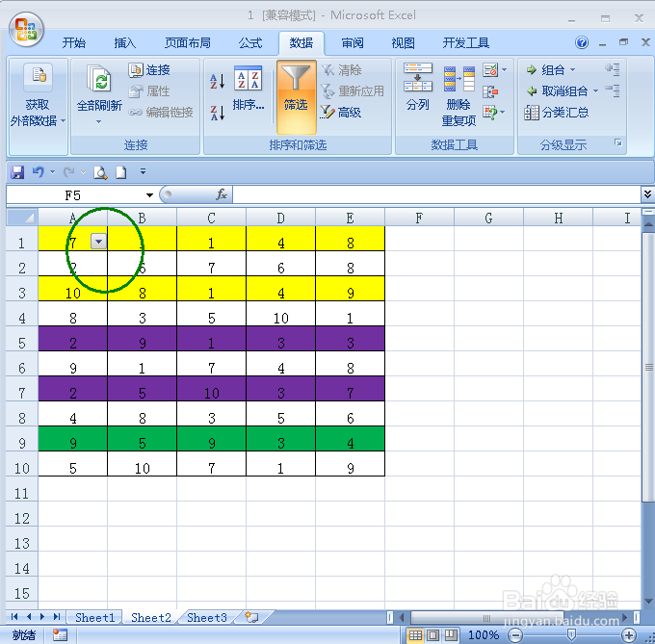Click the 高级 advanced filter button
Viewport: 655px width, 644px height.
tap(340, 112)
